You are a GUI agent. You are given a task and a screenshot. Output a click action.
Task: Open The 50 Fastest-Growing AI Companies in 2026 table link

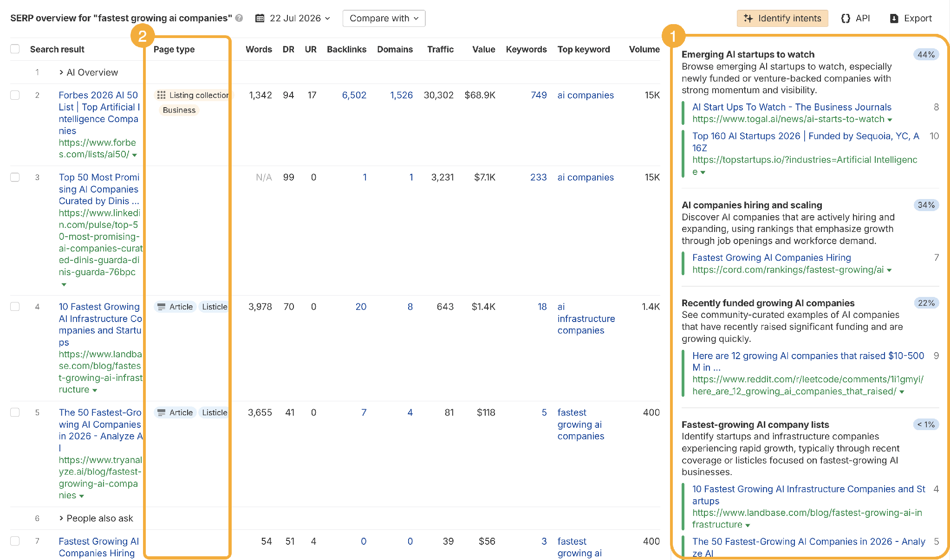pos(100,430)
